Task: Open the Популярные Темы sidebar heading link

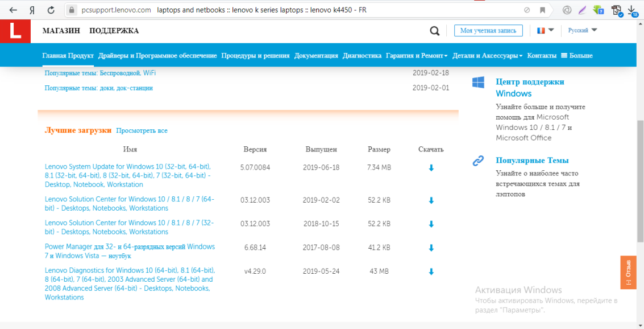Action: point(532,161)
